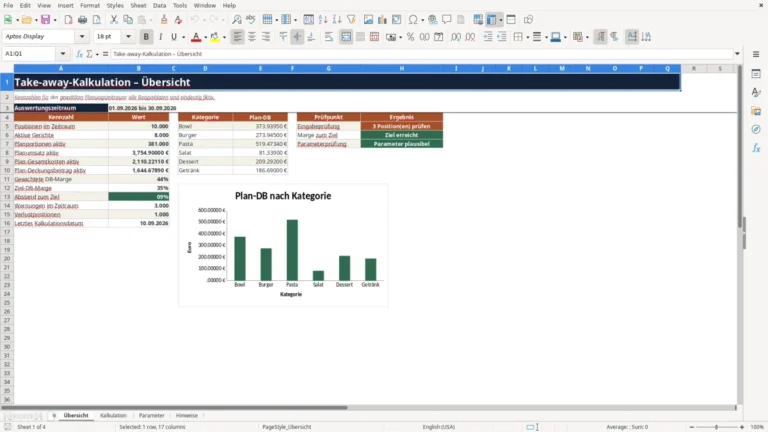Screen dimensions: 768x432
Task: Click the Save document icon
Action: click(45, 20)
